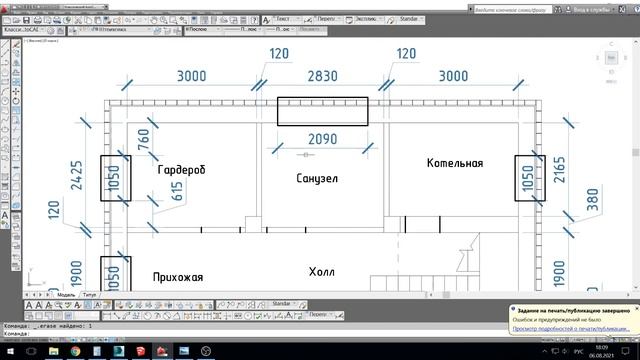Image resolution: width=640 pixels, height=360 pixels.
Task: Click the OBS Studio taskbar icon
Action: pos(206,351)
